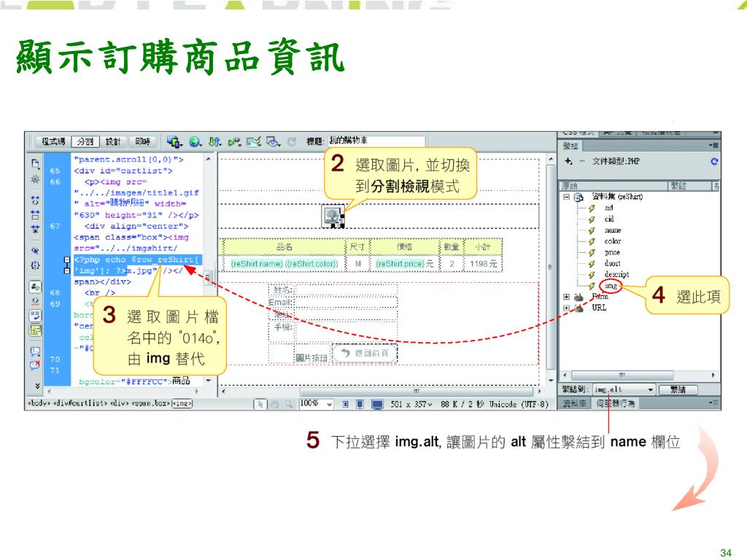Open the visual aids eye icon
This screenshot has height=560, width=747.
tap(273, 141)
